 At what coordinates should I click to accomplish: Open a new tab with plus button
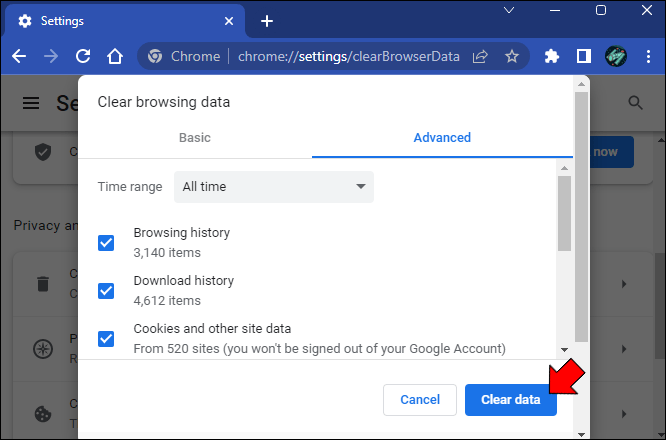pos(266,21)
